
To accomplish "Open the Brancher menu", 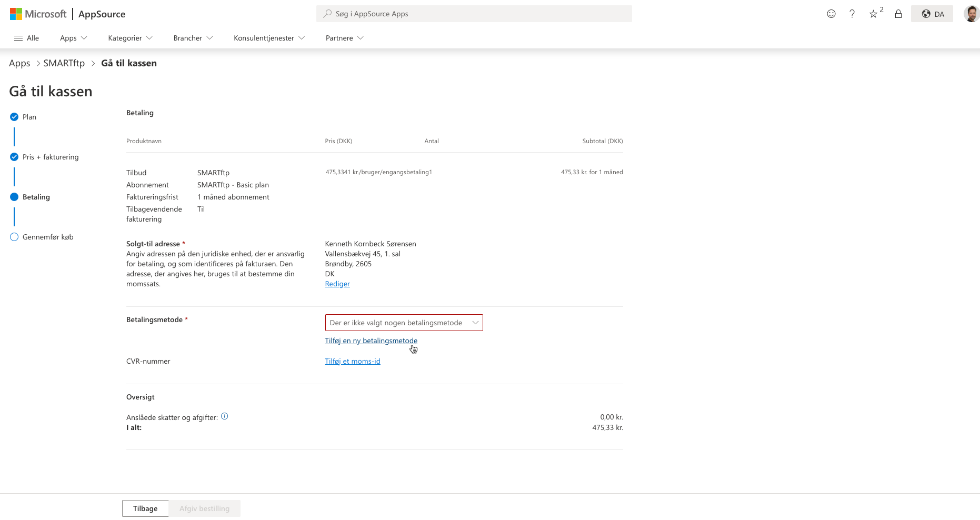I will coord(193,38).
